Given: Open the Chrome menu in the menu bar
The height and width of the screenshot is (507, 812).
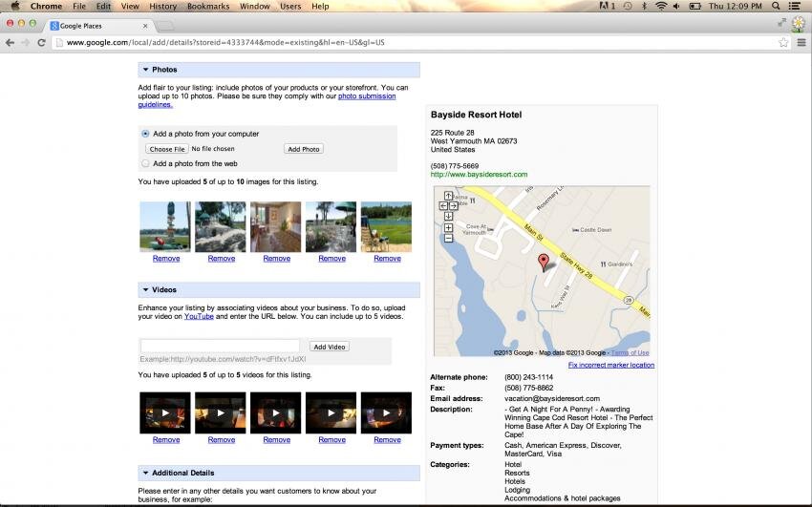Looking at the screenshot, I should pyautogui.click(x=46, y=7).
